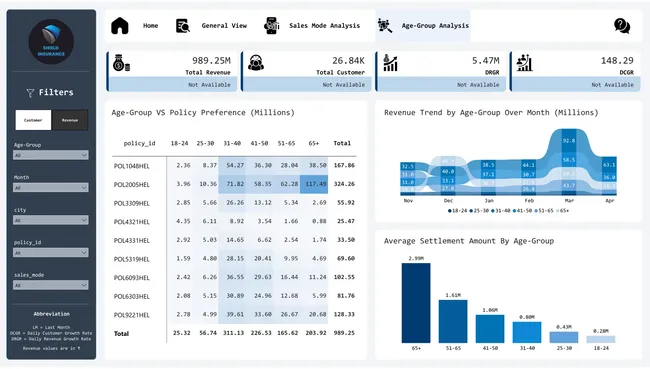
Task: Select the 65+ settlement bar
Action: point(416,303)
